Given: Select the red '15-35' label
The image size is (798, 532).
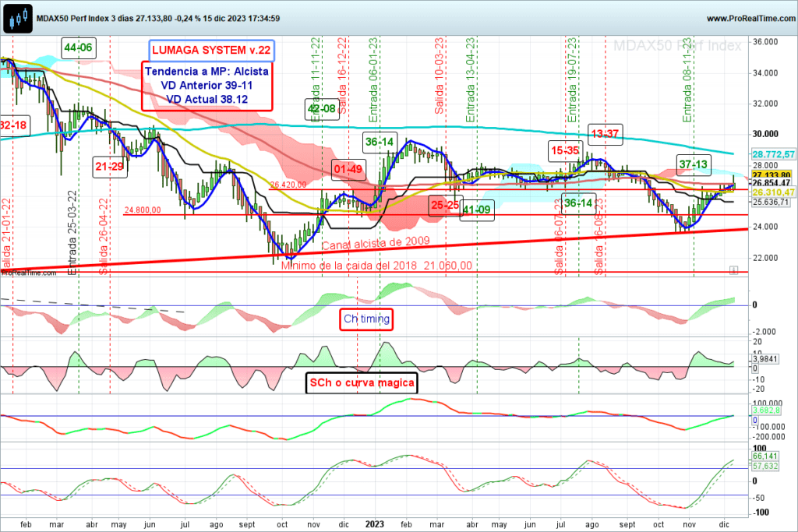Looking at the screenshot, I should click(565, 150).
